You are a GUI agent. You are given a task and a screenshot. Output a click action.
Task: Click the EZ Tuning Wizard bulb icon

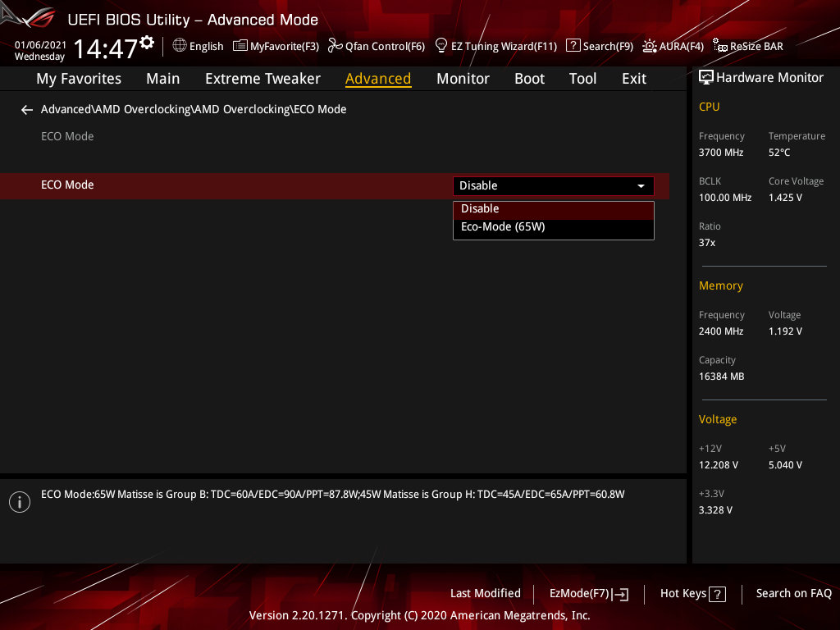click(x=441, y=46)
